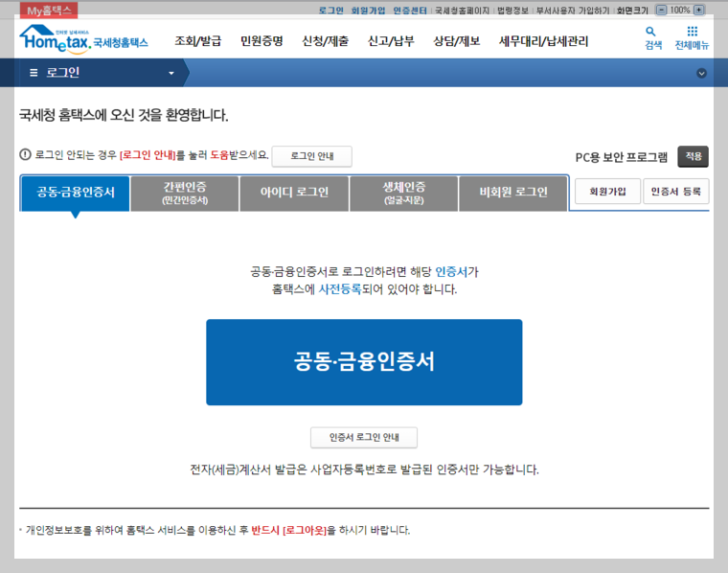Click the blue 사전등록 text

tap(340, 289)
